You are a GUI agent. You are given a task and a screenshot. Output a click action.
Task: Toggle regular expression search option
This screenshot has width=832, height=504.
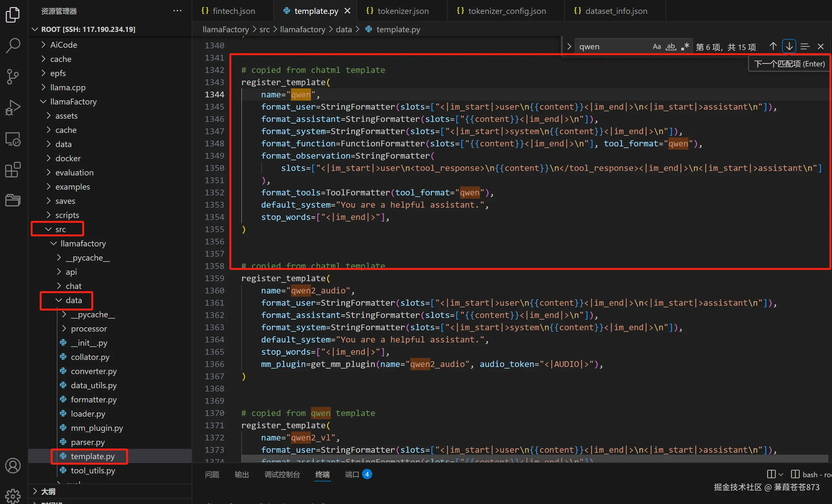(x=685, y=46)
